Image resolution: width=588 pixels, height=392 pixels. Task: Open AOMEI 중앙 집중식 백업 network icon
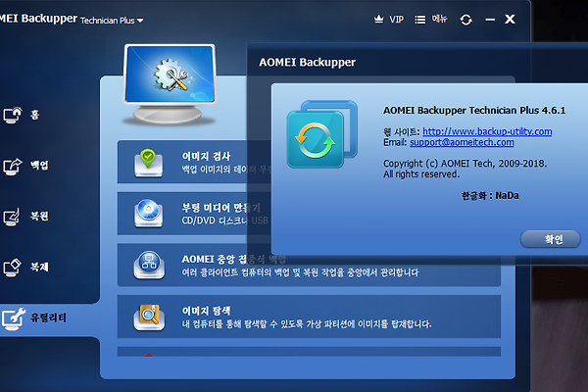(145, 265)
